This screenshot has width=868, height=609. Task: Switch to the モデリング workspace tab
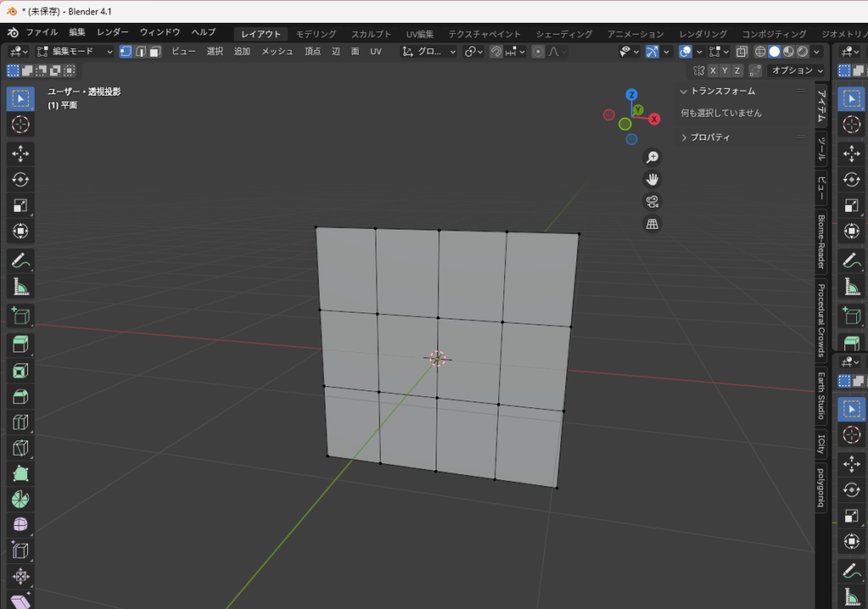315,34
